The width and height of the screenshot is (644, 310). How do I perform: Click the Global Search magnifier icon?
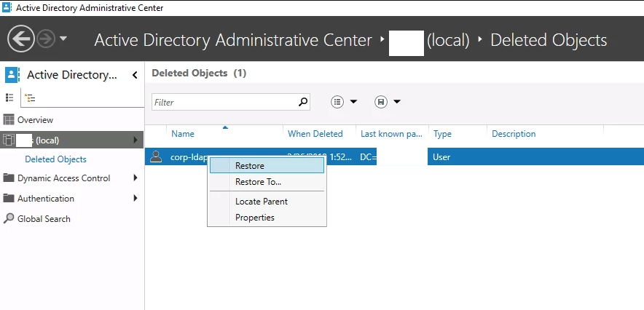tap(9, 218)
